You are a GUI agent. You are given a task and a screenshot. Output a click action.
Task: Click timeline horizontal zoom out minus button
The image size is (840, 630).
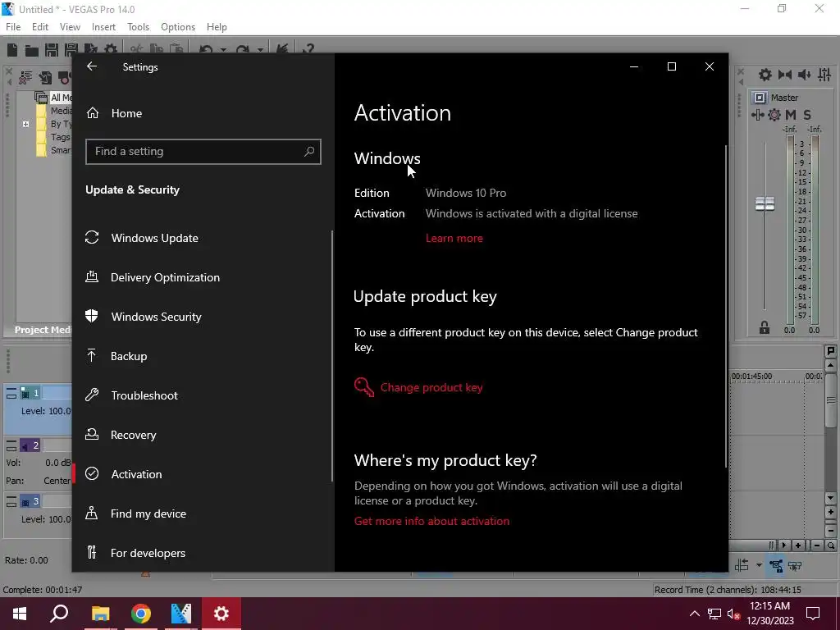(816, 546)
